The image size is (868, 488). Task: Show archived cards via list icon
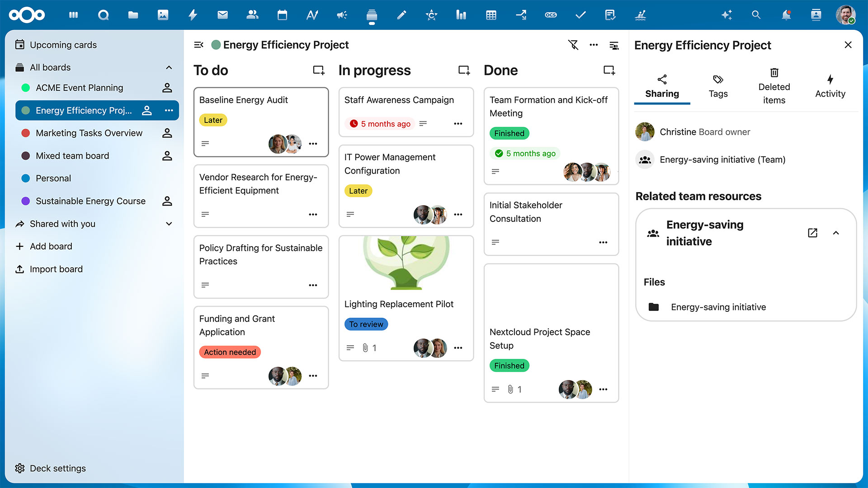(x=614, y=45)
